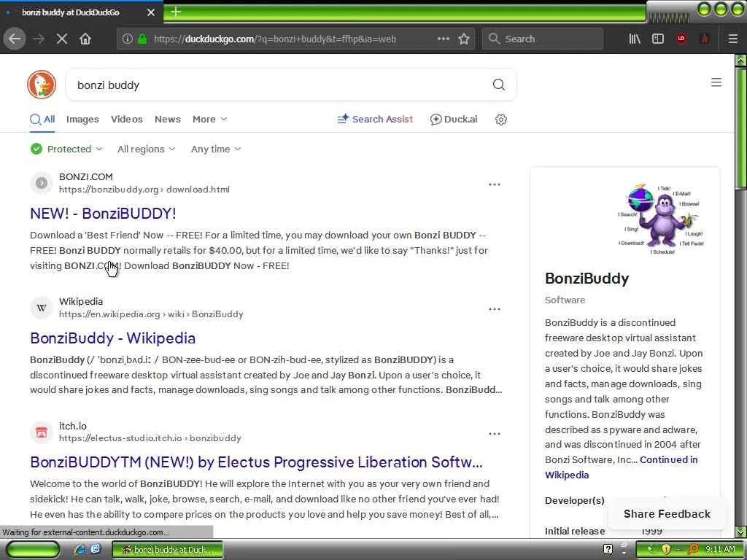Viewport: 747px width, 560px height.
Task: Click the orange magnifier tray icon
Action: [x=693, y=549]
